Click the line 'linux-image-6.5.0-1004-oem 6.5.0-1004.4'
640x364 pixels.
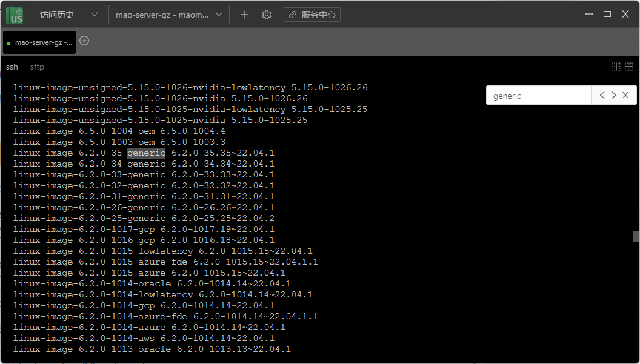click(119, 131)
